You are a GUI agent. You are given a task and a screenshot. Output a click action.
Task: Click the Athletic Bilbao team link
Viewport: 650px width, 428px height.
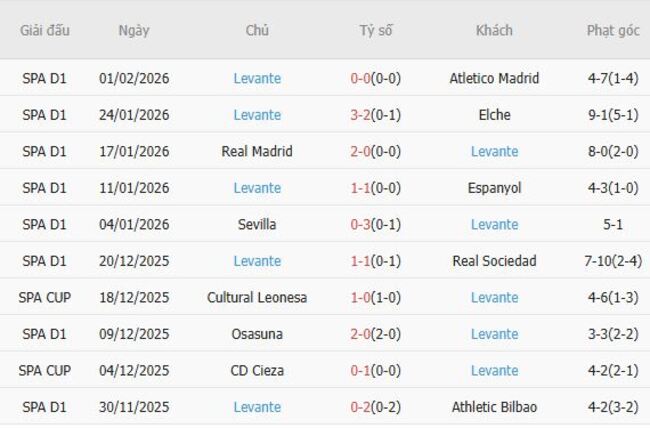tap(494, 407)
